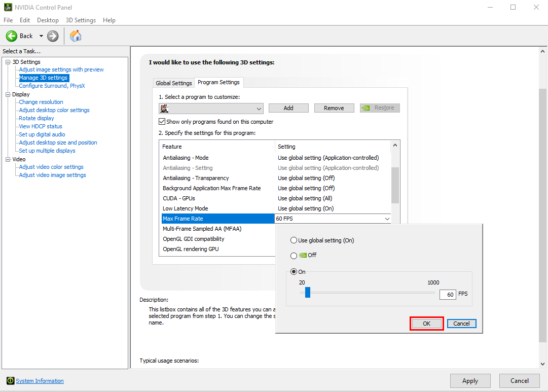Open Adjust desktop size and position
Image resolution: width=548 pixels, height=392 pixels.
tap(58, 142)
